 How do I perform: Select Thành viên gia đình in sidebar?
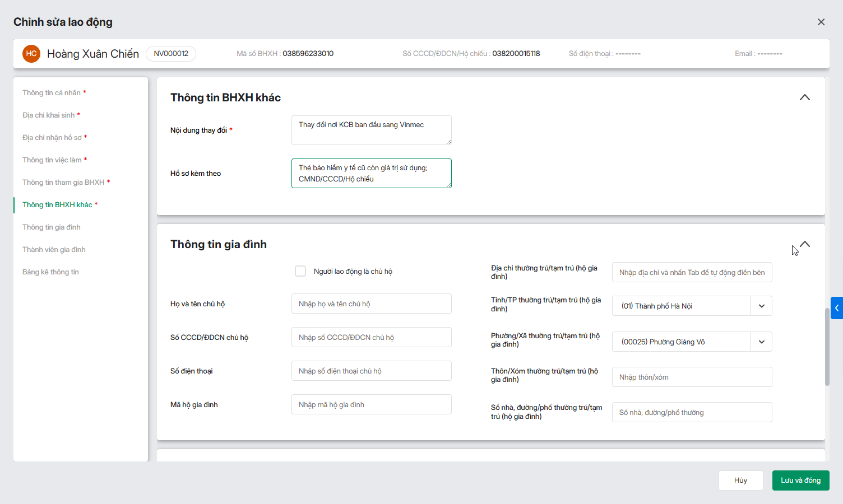tap(54, 250)
